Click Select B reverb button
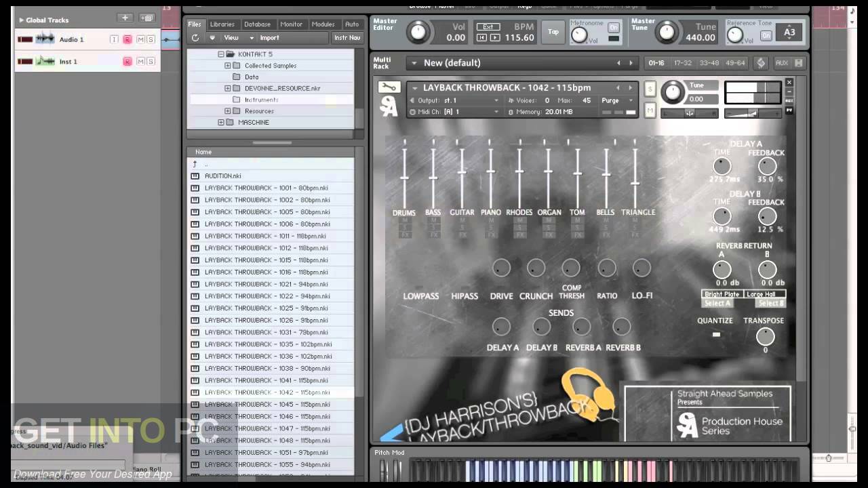 [x=770, y=304]
